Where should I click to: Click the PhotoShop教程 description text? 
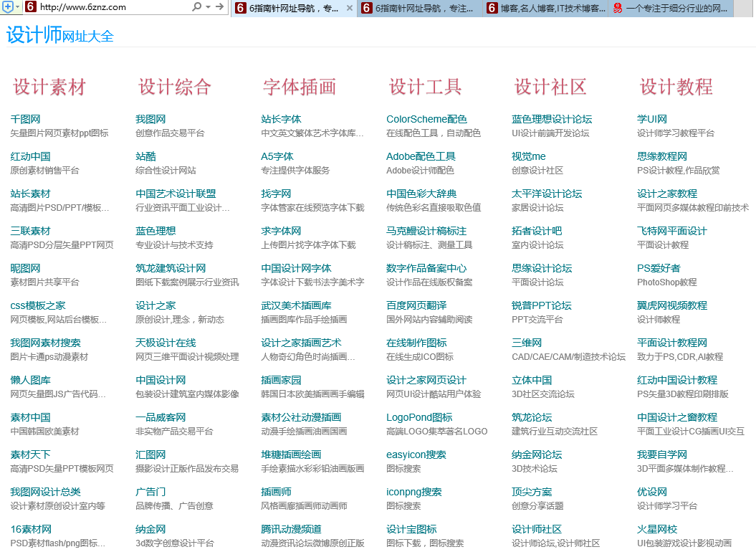point(667,282)
